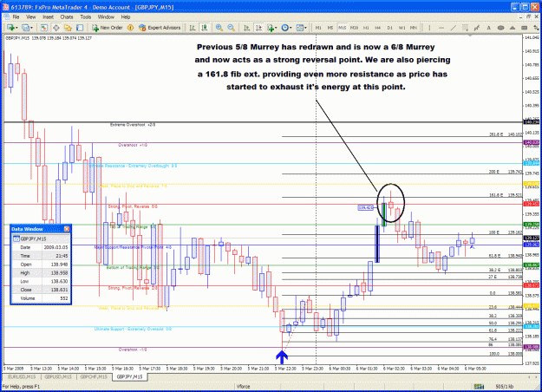Expand the line studies arrows dropdown
The width and height of the screenshot is (542, 392).
click(535, 28)
